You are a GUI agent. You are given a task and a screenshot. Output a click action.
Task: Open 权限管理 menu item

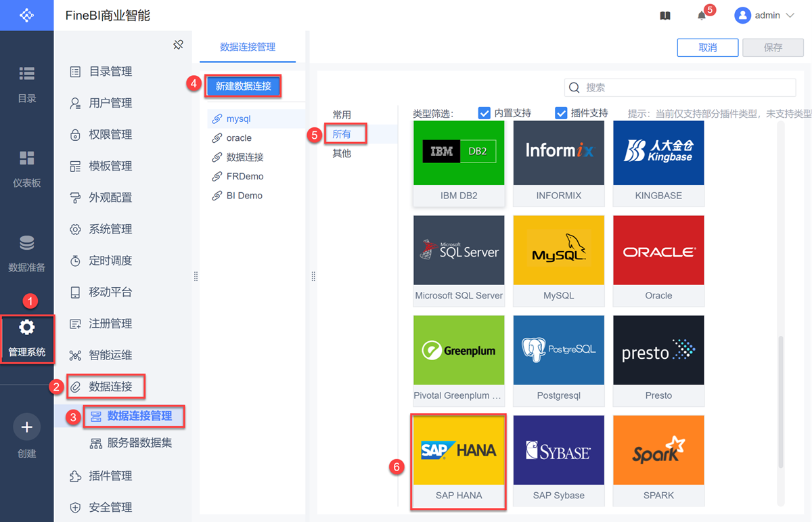pyautogui.click(x=101, y=135)
